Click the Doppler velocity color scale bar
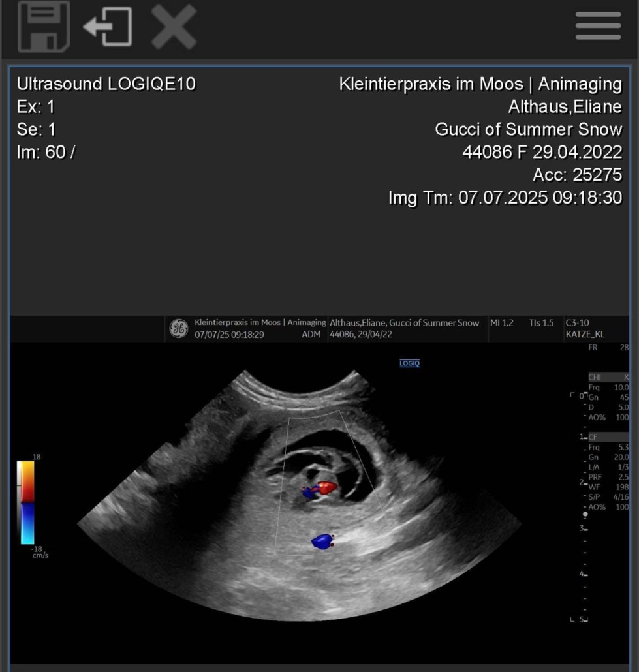The image size is (639, 672). 26,502
